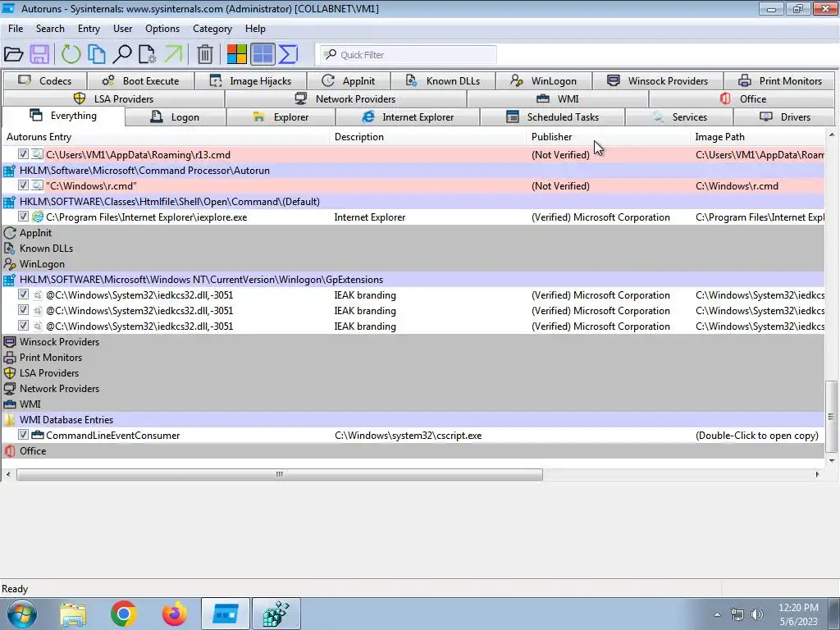Open the Category menu

[212, 29]
